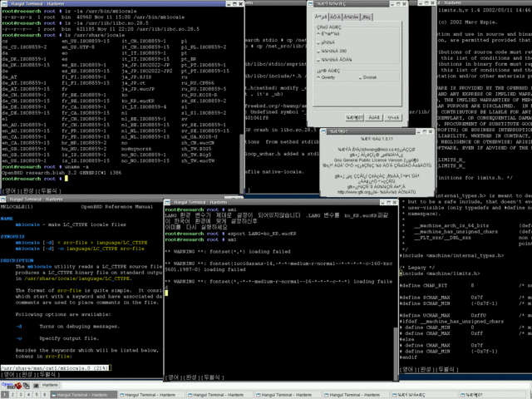The width and height of the screenshot is (532, 399).
Task: Click the leftmost button in the settings dialog
Action: pyautogui.click(x=354, y=117)
